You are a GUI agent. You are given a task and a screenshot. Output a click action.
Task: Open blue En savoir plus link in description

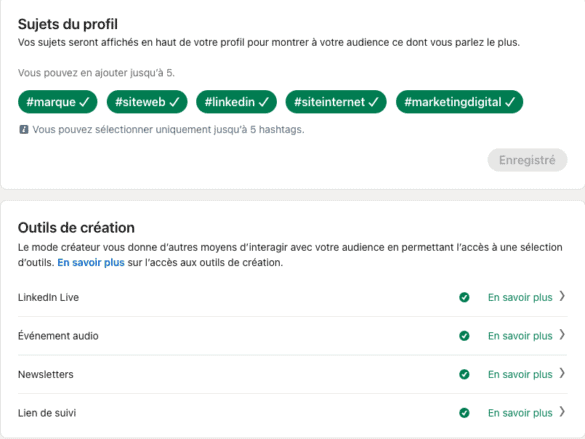91,263
